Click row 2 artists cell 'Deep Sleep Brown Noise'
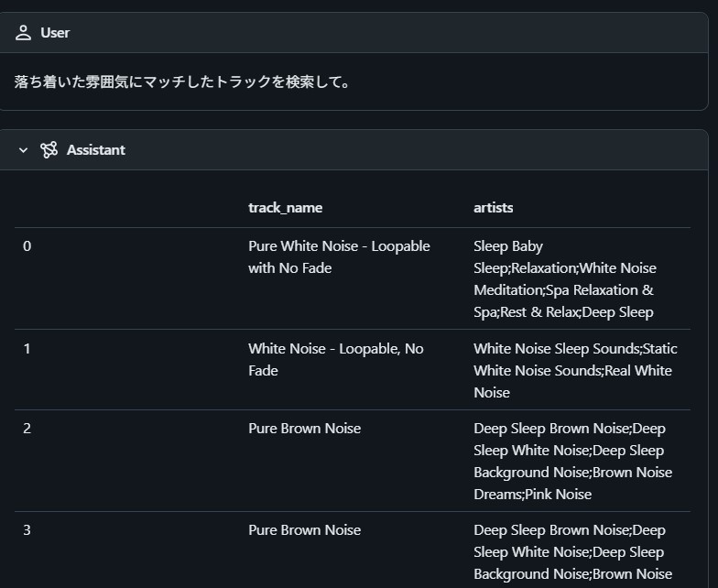Screen dimensions: 718x588 573,462
